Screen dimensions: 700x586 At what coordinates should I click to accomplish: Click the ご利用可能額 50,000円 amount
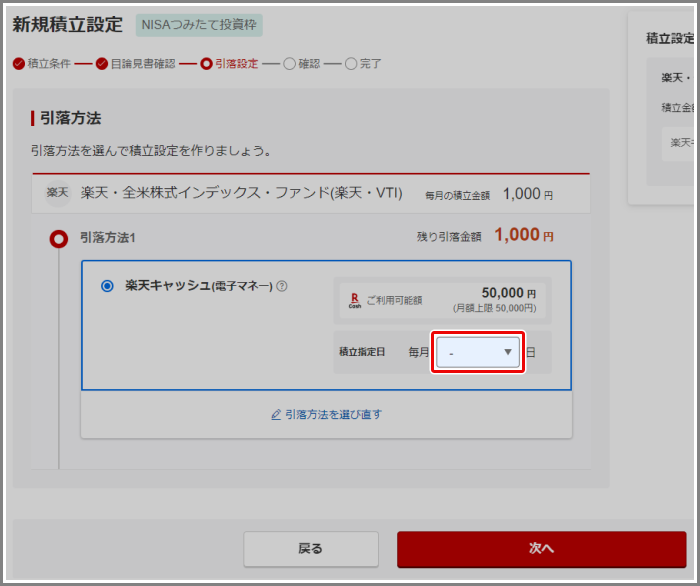(508, 293)
